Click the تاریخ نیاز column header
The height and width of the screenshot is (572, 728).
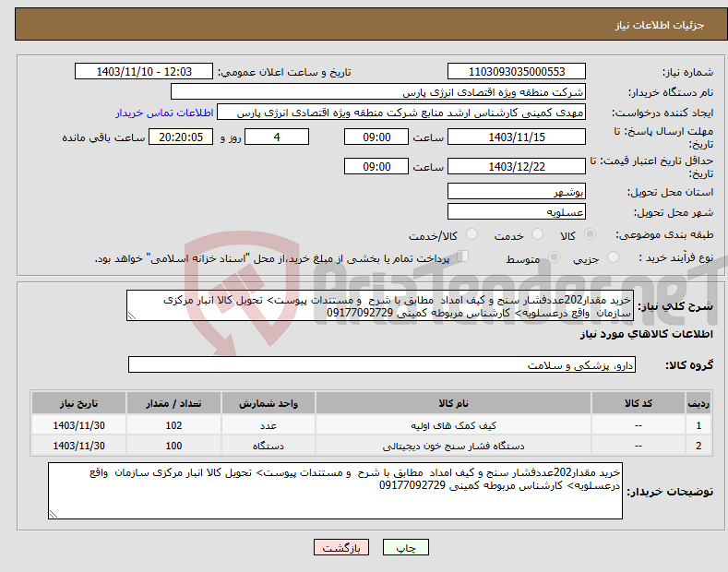tap(79, 403)
